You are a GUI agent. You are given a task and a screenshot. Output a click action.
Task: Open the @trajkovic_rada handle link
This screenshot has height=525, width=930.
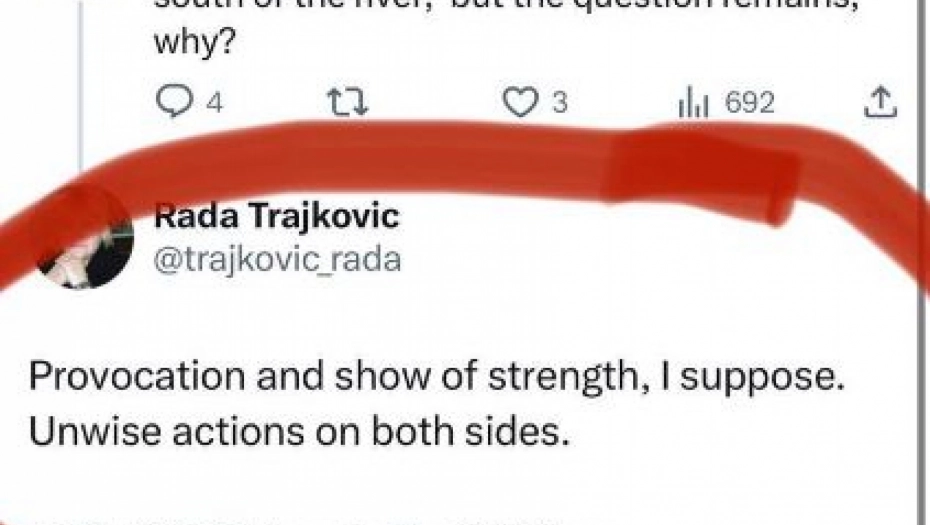[x=276, y=260]
